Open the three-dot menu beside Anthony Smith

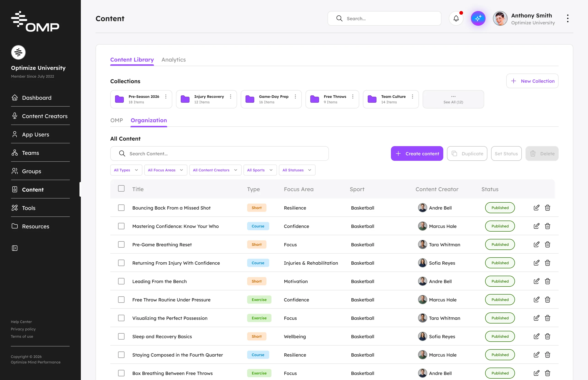pyautogui.click(x=568, y=19)
